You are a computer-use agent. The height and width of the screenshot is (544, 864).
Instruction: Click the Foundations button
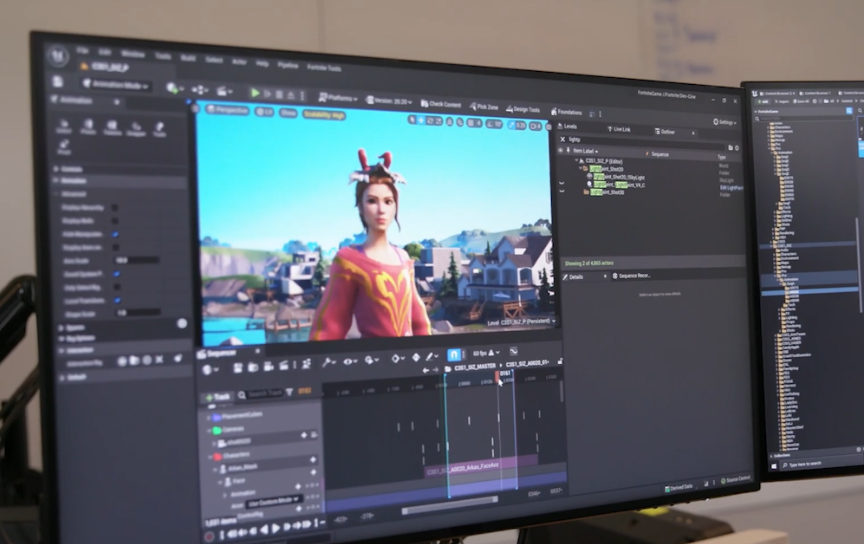(566, 112)
